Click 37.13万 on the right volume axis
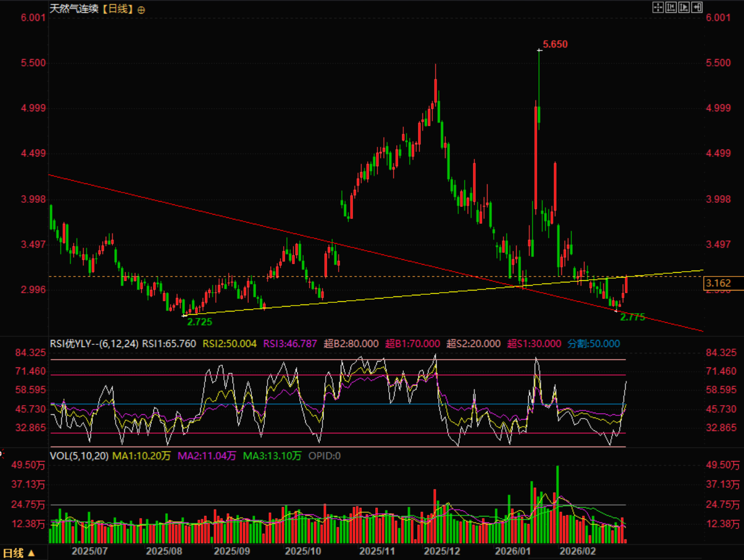 tap(723, 484)
